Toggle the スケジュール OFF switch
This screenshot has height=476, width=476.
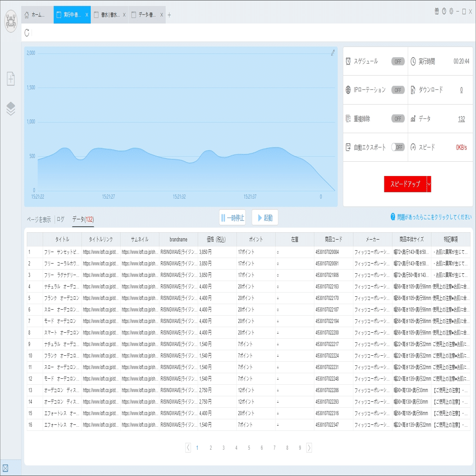point(398,62)
